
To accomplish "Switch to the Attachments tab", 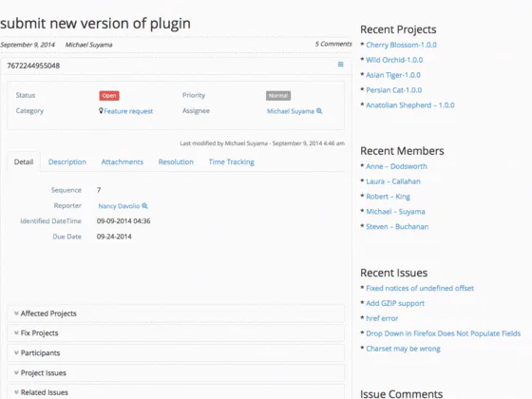I will point(123,161).
